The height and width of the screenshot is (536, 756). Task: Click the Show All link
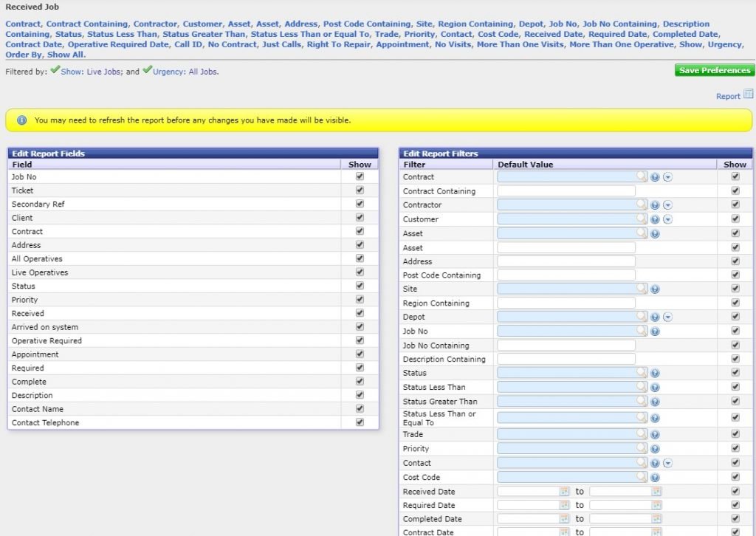point(66,55)
